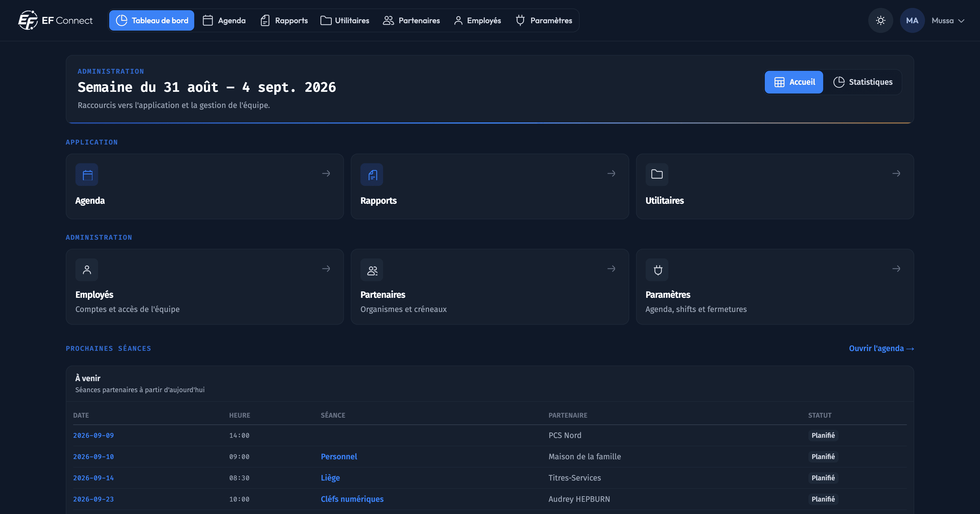Open Utilitaires in the top navigation
Viewport: 980px width, 514px height.
[x=345, y=20]
